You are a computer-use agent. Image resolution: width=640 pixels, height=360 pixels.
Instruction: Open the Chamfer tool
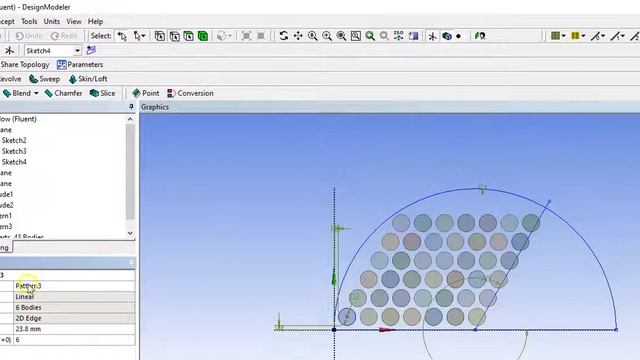coord(63,93)
